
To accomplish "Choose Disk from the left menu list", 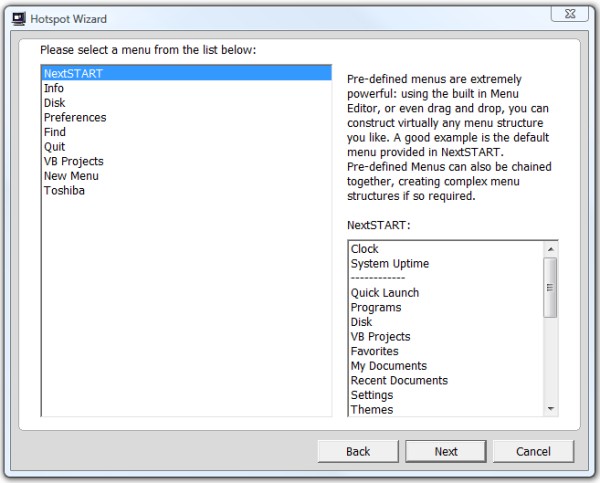I will 55,103.
